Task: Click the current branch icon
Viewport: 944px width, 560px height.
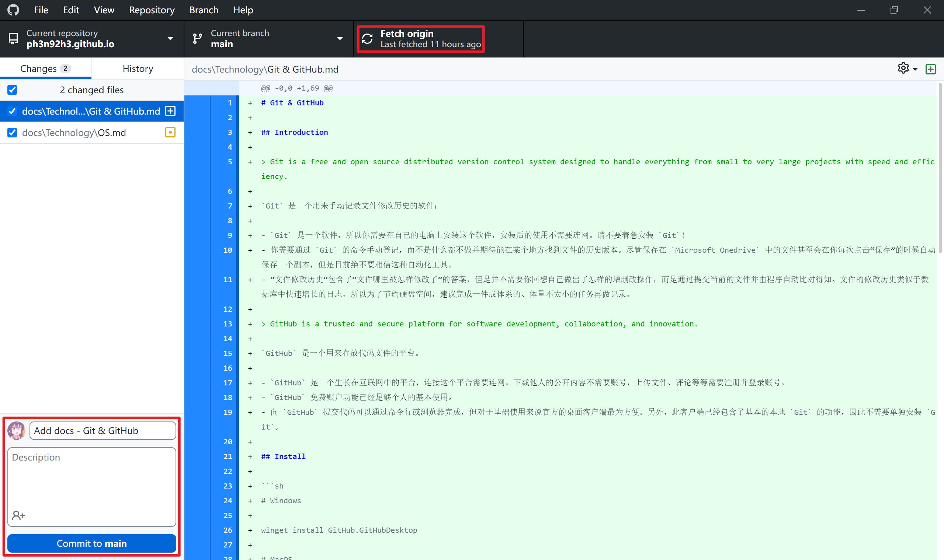Action: [197, 38]
